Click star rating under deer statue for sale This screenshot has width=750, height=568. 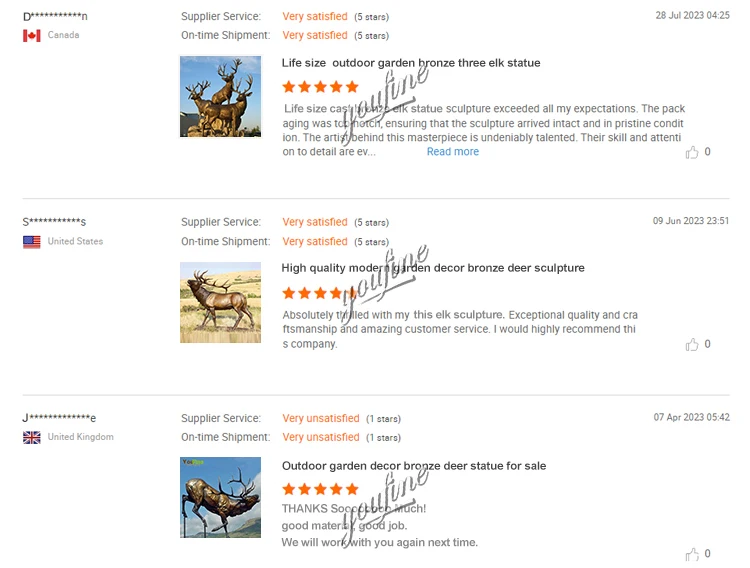pos(320,489)
